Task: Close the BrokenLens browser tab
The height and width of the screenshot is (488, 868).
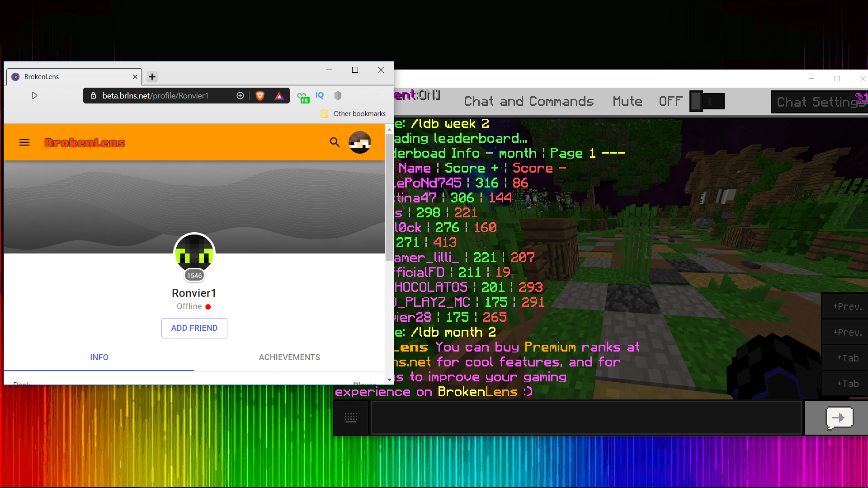Action: [x=135, y=77]
